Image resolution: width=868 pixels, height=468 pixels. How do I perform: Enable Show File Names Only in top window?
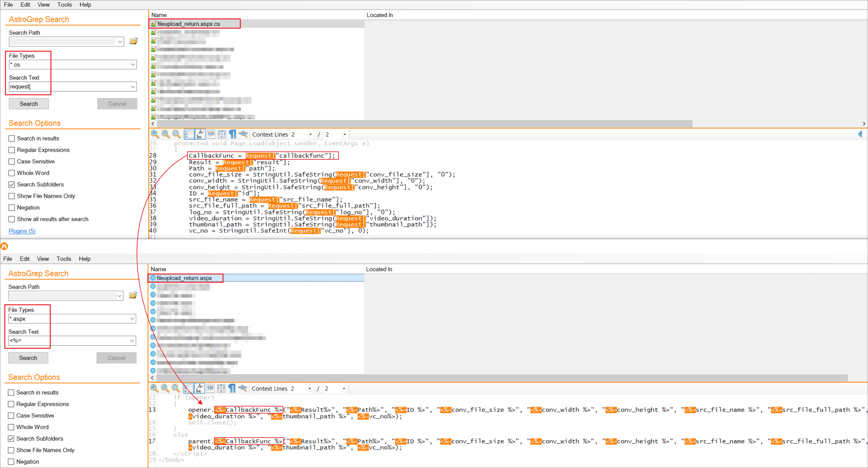(x=12, y=196)
